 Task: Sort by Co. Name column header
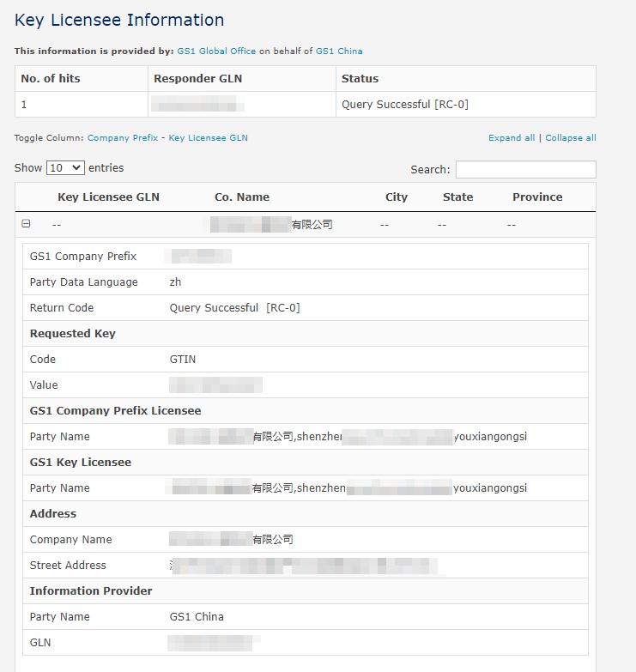point(242,197)
